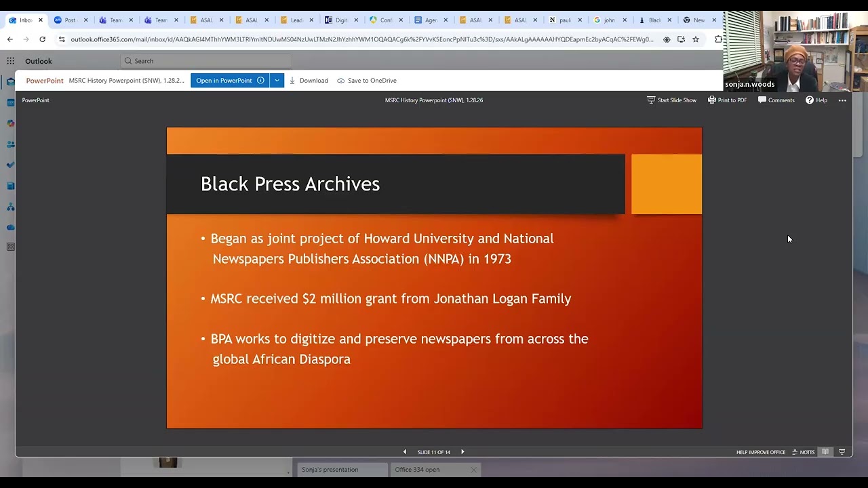
Task: Close the Post browser tab
Action: coord(85,20)
